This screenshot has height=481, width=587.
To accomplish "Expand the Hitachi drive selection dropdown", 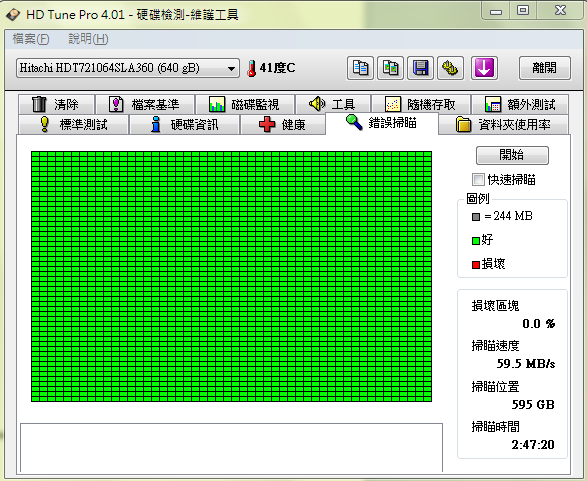I will pyautogui.click(x=128, y=68).
